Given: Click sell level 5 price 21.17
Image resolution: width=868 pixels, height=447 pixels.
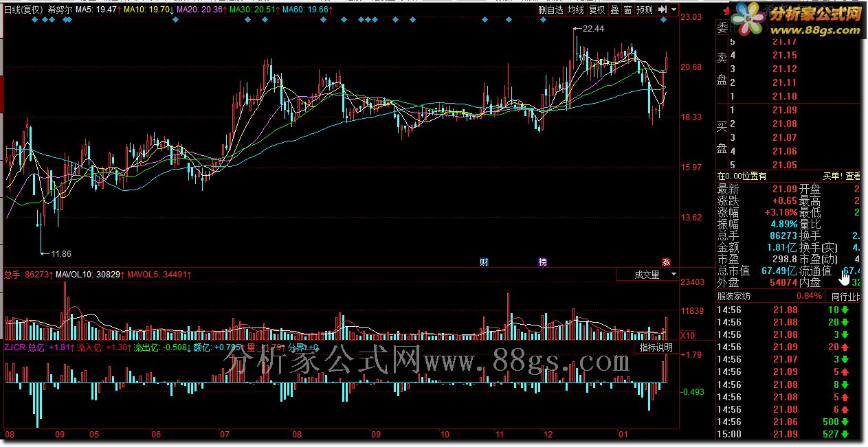Looking at the screenshot, I should click(x=784, y=41).
